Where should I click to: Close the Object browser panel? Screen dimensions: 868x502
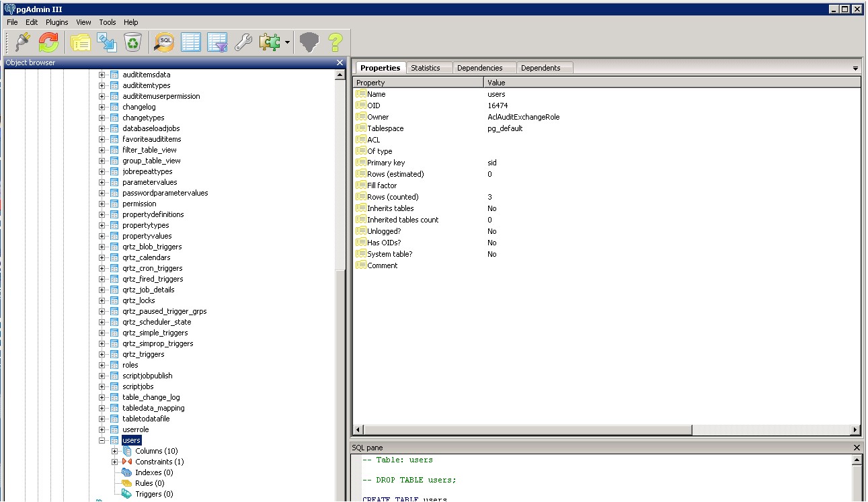pyautogui.click(x=340, y=62)
